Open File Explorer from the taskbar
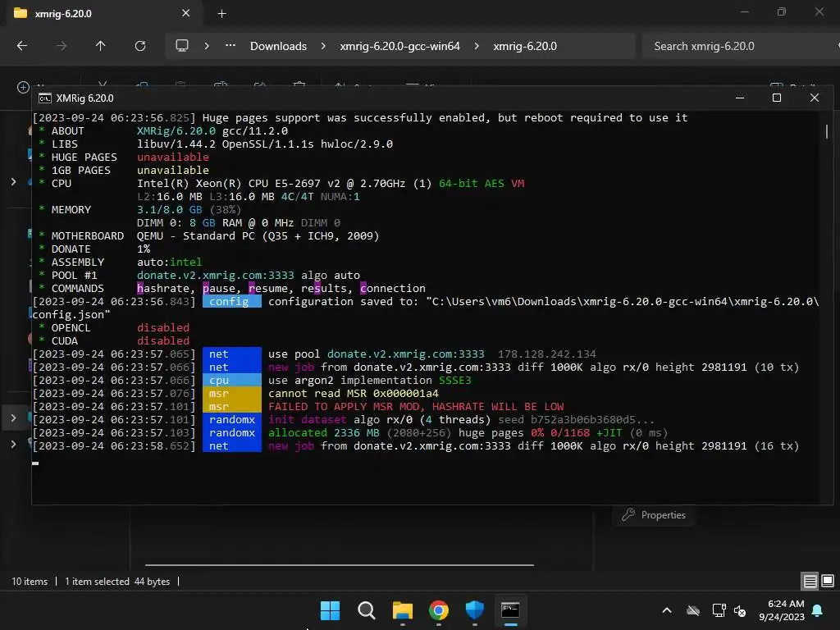 click(402, 610)
